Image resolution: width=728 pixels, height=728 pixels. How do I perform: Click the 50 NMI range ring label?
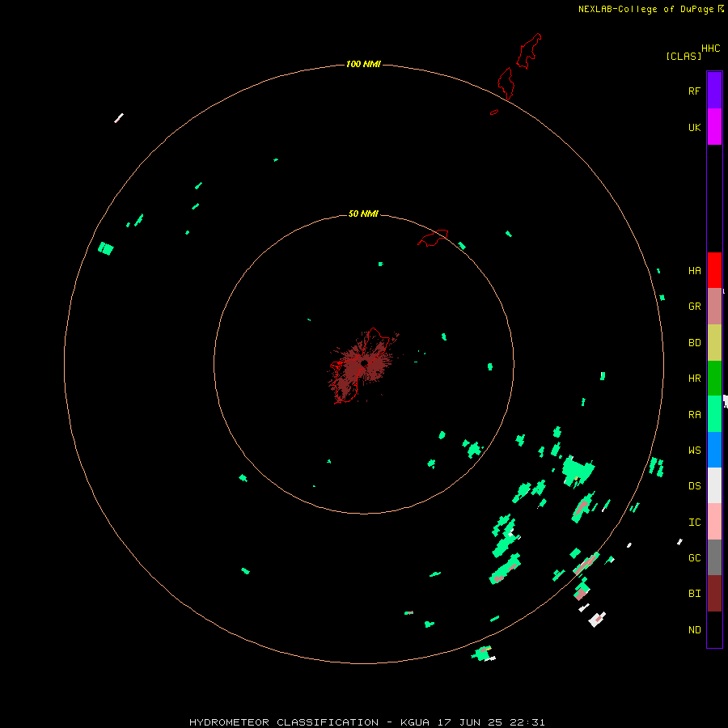pos(363,214)
